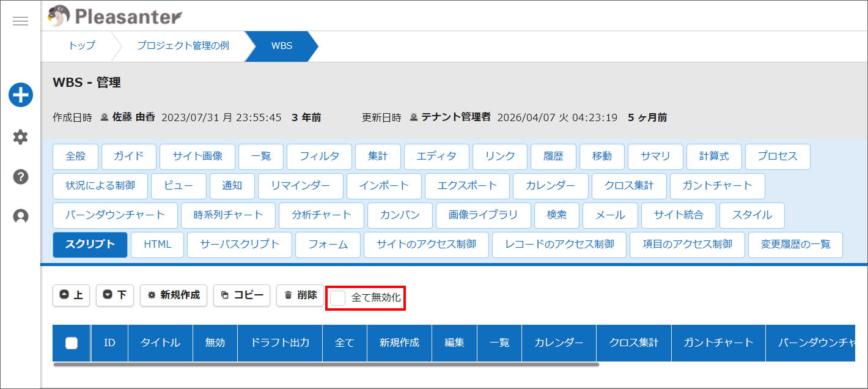Switch to the 一覧 settings tab
The width and height of the screenshot is (868, 389).
(261, 157)
